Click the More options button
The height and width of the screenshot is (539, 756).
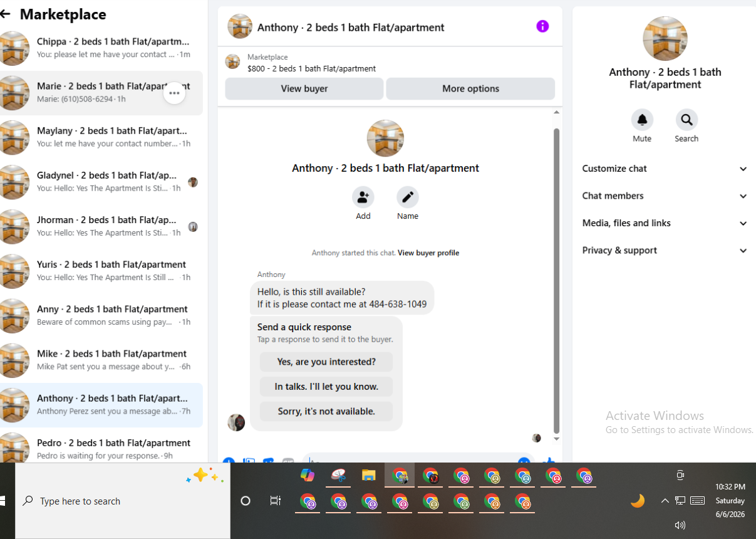tap(470, 88)
